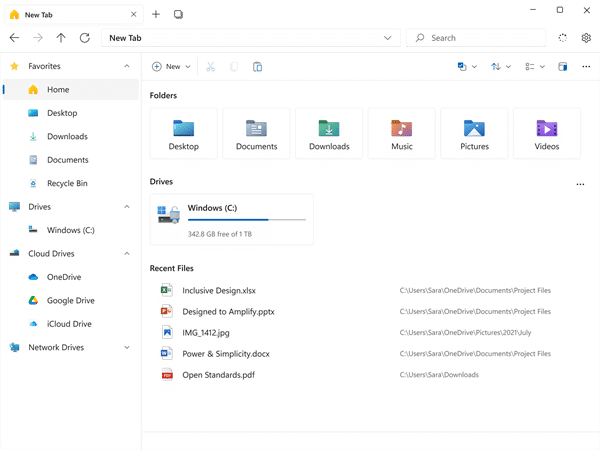Click the forward navigation arrow
Screen dimensions: 600x450
tap(38, 38)
